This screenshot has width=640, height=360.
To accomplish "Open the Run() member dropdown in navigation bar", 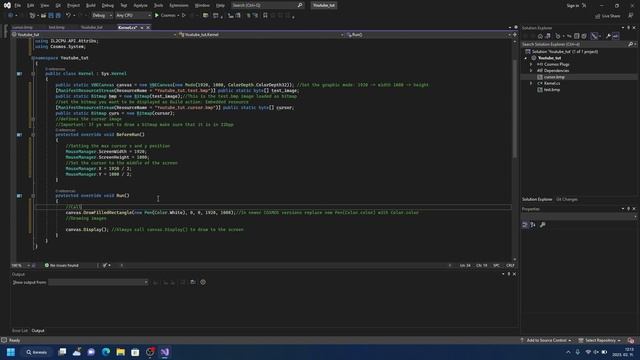I will pyautogui.click(x=428, y=35).
